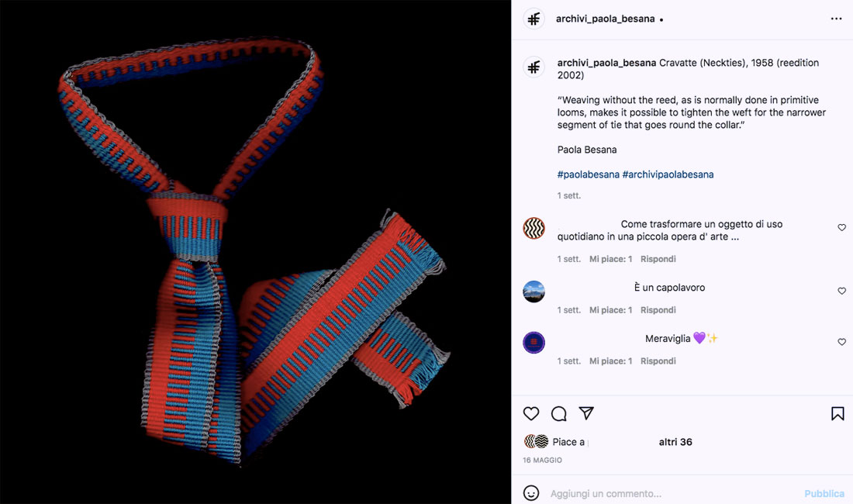Open the wavy-pattern commenter avatar

coord(534,228)
